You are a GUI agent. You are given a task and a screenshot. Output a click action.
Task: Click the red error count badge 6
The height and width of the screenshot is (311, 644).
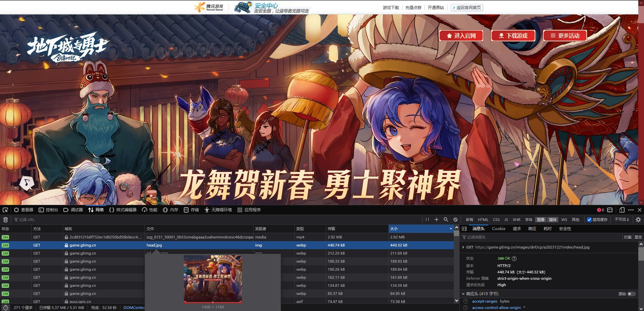pos(600,210)
